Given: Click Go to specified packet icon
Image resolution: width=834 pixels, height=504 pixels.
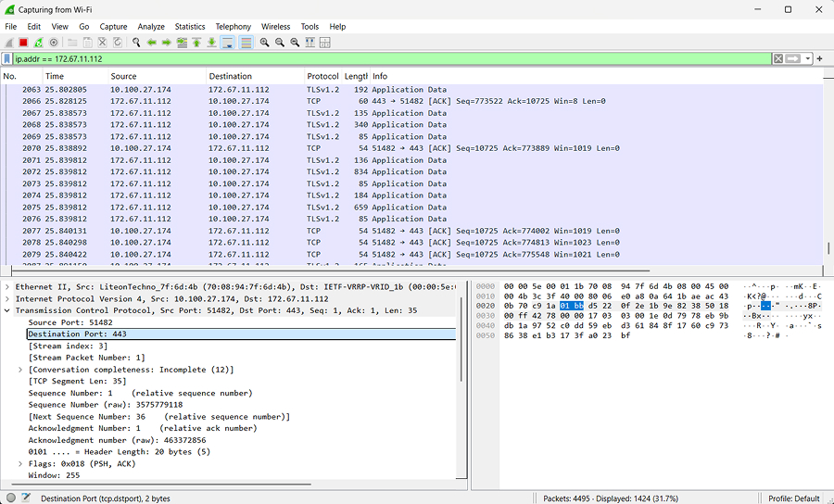Looking at the screenshot, I should pyautogui.click(x=182, y=43).
